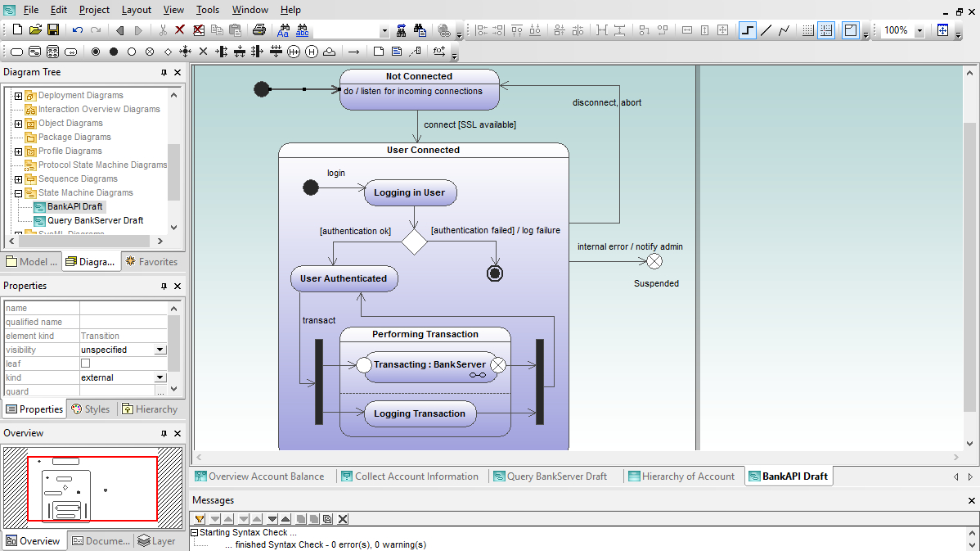Toggle the show grid button
The height and width of the screenshot is (551, 980).
(807, 30)
